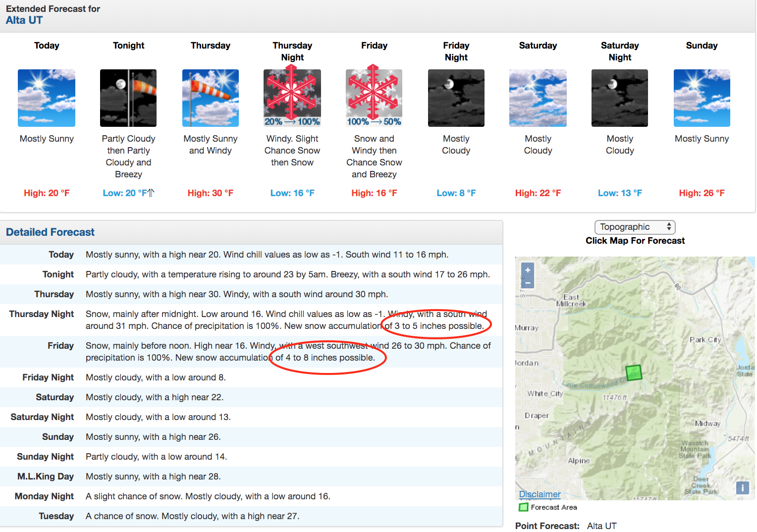
Task: Zoom out the map with minus button
Action: tap(528, 283)
